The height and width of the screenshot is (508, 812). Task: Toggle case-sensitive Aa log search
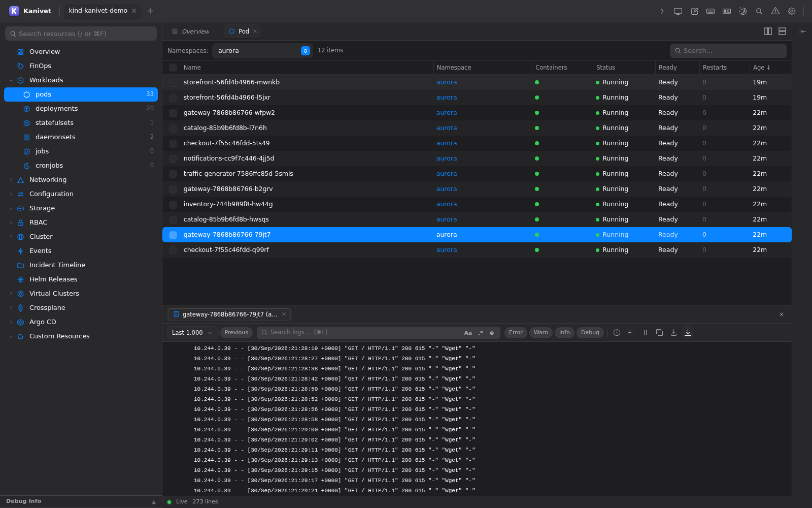point(468,333)
